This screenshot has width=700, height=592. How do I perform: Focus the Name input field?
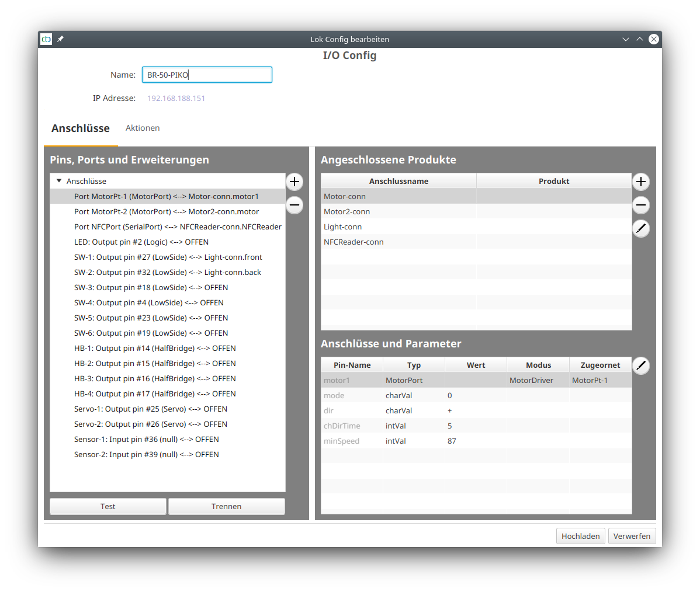[207, 75]
